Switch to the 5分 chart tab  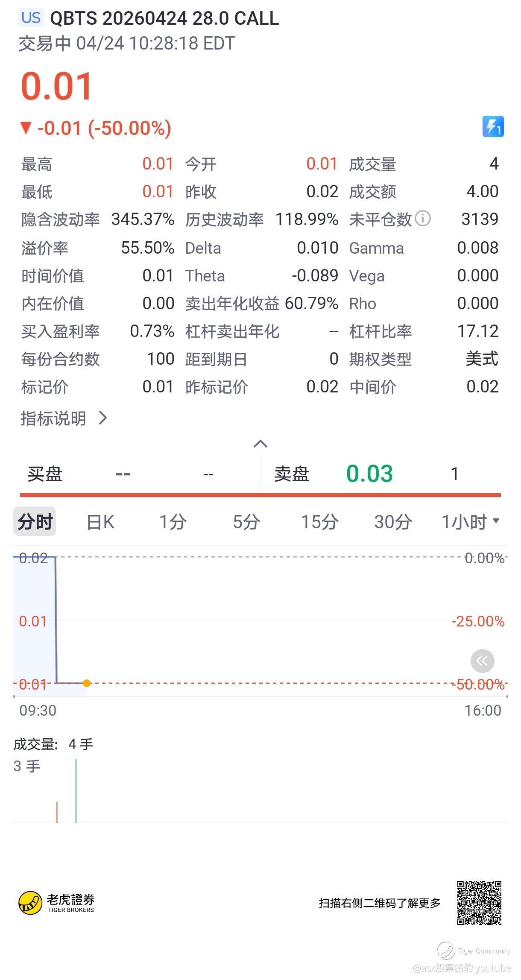click(x=246, y=522)
